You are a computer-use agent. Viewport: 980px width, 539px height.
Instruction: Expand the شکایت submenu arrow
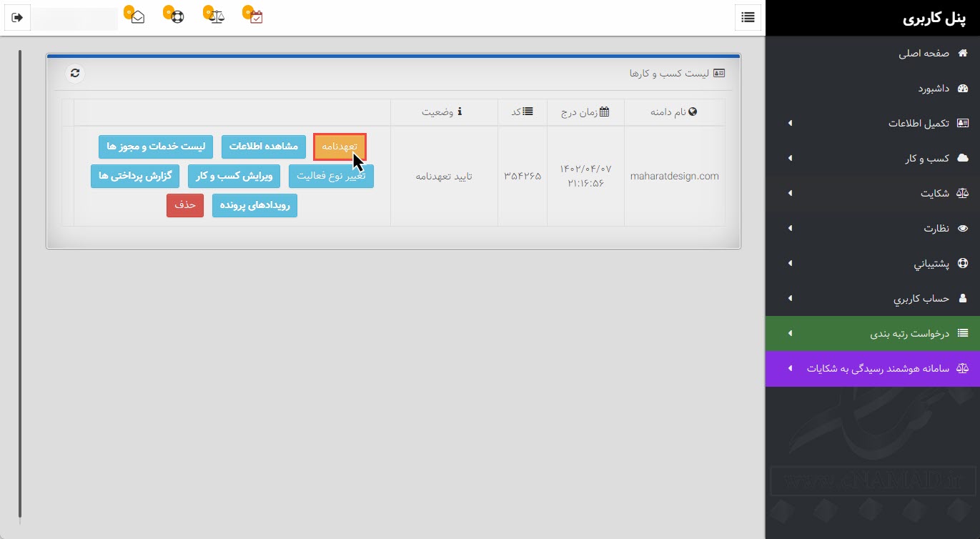790,193
